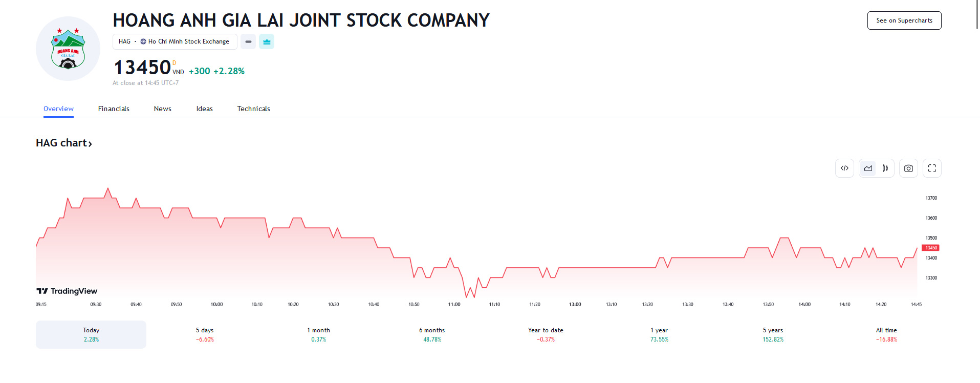Open the Financials tab
Image resolution: width=980 pixels, height=383 pixels.
114,109
